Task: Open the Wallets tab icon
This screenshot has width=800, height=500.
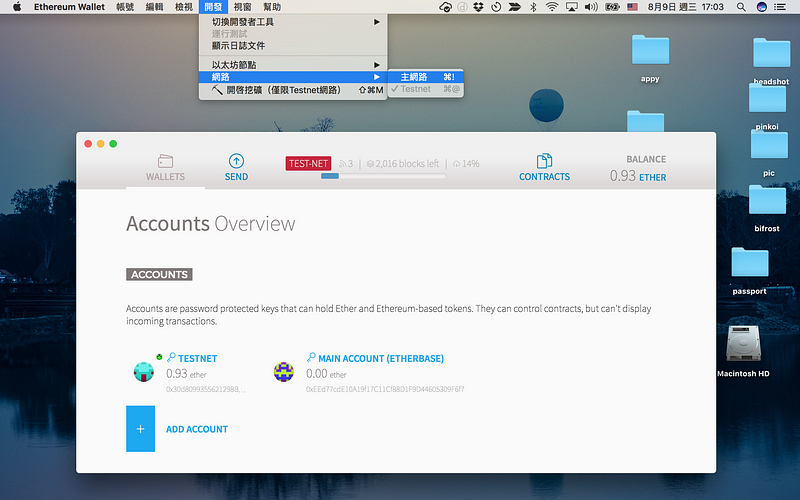Action: point(166,161)
